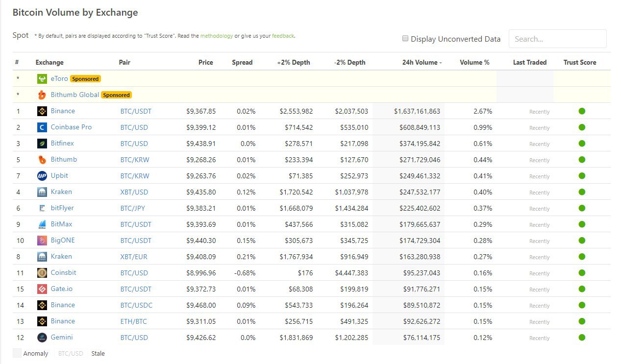The height and width of the screenshot is (364, 621).
Task: Click the -0.68% spread value
Action: (245, 273)
